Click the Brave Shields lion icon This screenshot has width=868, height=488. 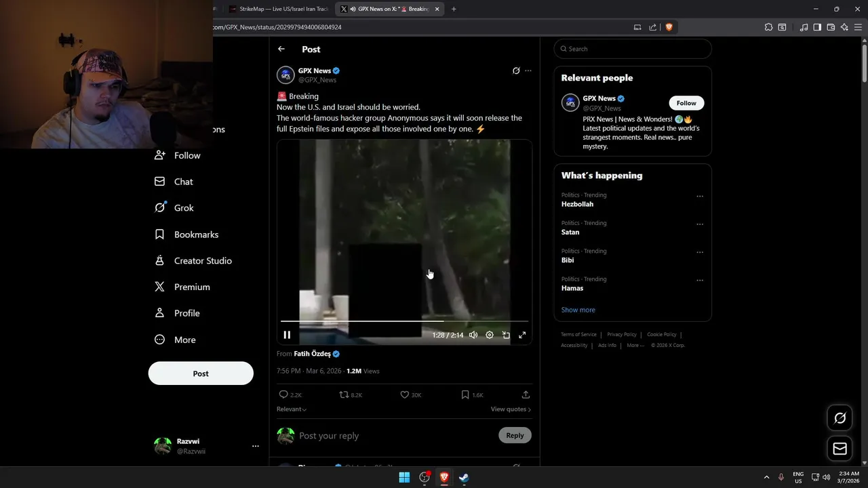click(669, 27)
